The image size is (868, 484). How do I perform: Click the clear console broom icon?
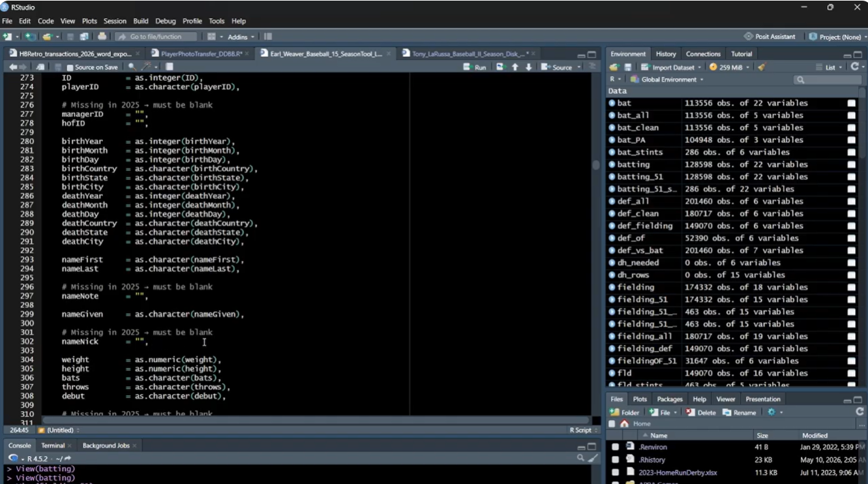tap(593, 459)
